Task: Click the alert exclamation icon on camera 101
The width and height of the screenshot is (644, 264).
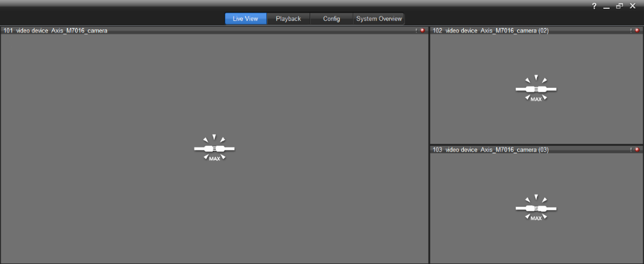Action: [x=416, y=31]
